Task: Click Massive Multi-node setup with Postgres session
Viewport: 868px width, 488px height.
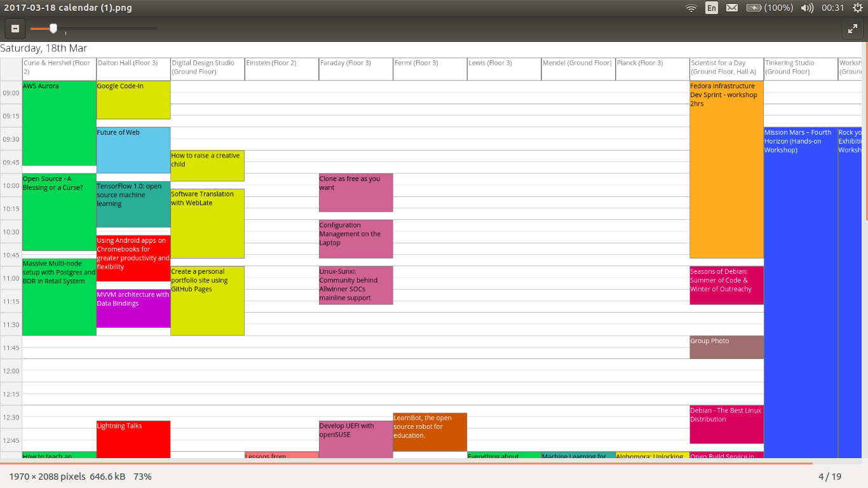Action: [59, 297]
